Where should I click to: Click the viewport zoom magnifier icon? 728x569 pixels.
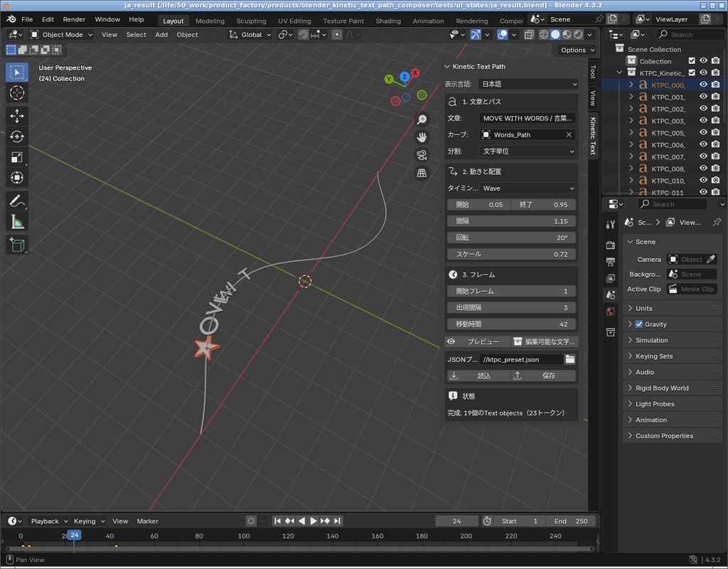422,119
